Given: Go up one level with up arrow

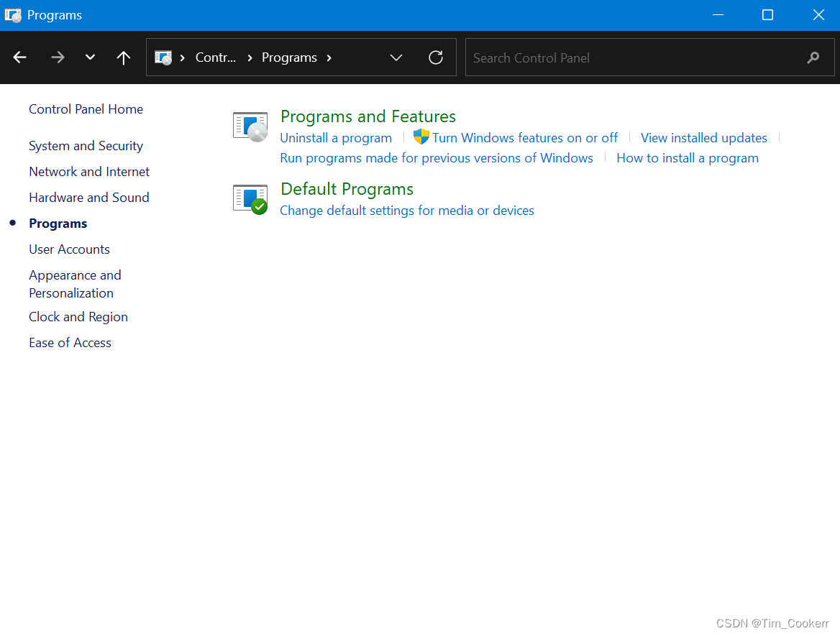Looking at the screenshot, I should point(124,57).
